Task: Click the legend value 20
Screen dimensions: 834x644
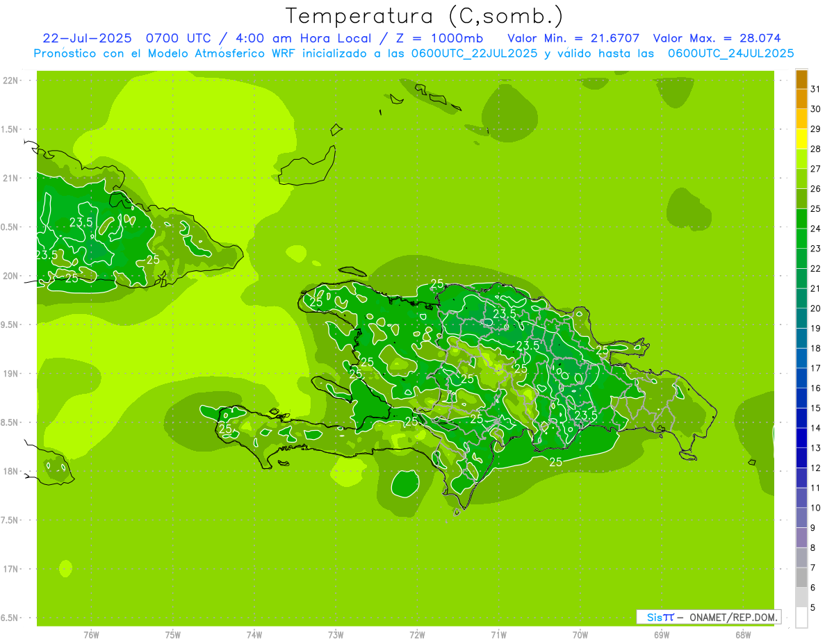Action: [816, 308]
